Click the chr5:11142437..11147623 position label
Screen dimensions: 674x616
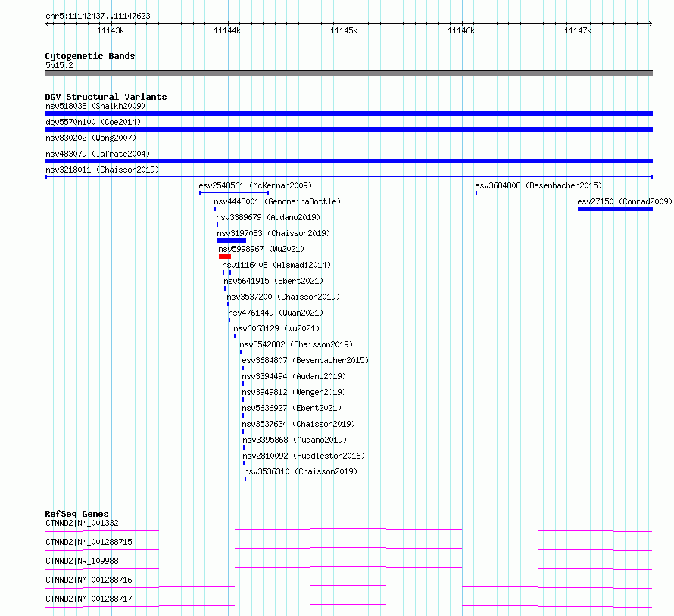98,16
